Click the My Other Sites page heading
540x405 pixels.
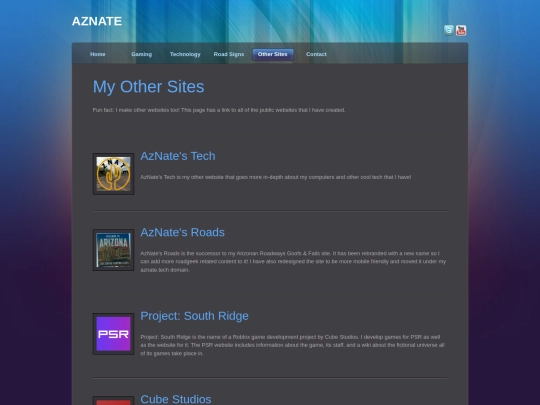coord(148,87)
